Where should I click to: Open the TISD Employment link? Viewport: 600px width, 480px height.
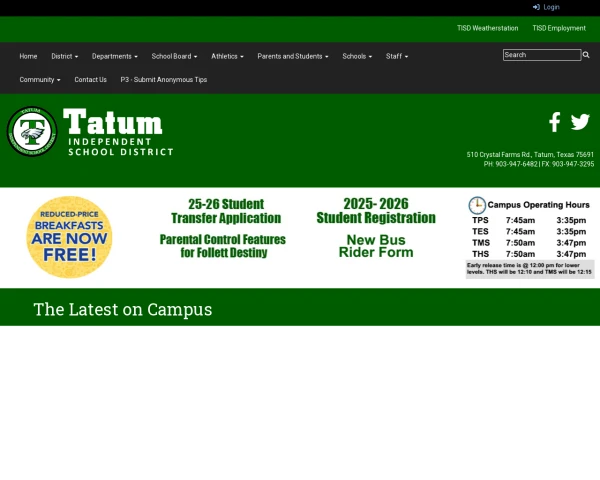[559, 28]
